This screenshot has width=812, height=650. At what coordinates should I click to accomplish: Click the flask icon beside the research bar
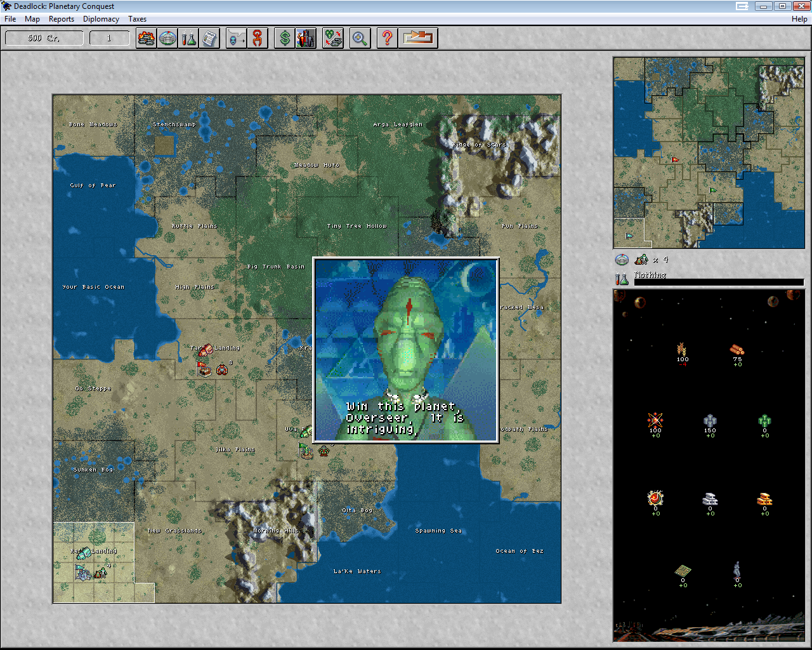click(622, 278)
